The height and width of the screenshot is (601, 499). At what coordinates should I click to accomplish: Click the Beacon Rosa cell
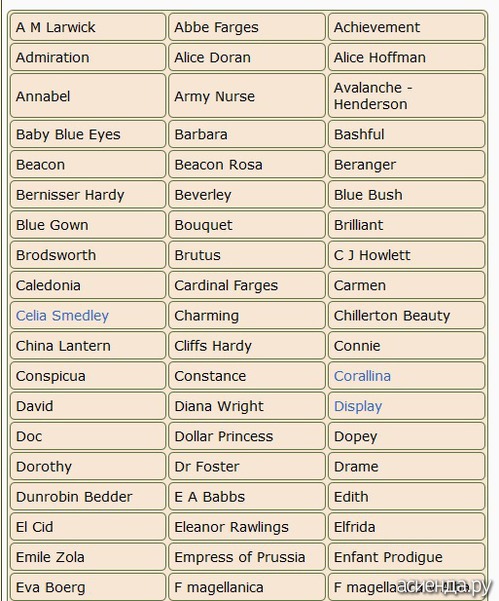pos(247,165)
